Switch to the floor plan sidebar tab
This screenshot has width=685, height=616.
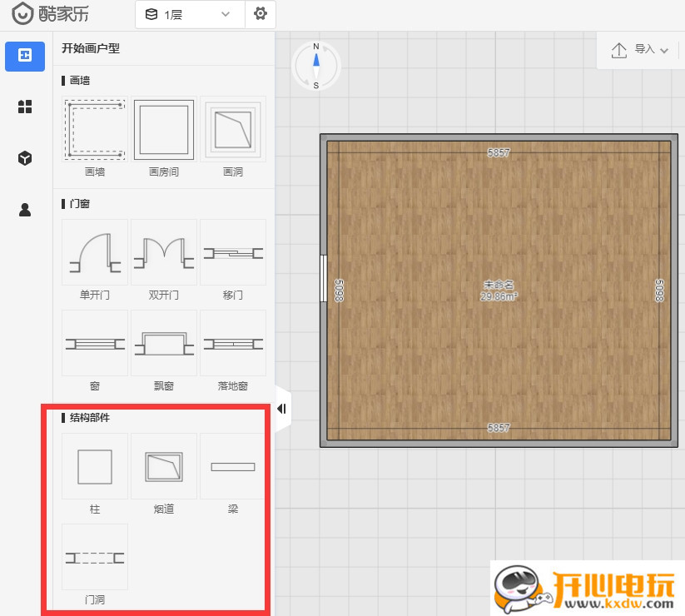(x=25, y=55)
